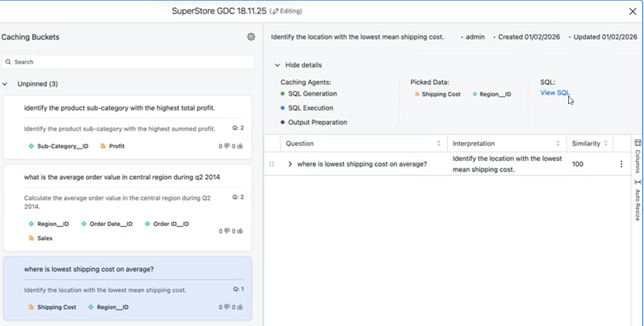644x326 pixels.
Task: Click the Auto Resize icon
Action: (637, 182)
